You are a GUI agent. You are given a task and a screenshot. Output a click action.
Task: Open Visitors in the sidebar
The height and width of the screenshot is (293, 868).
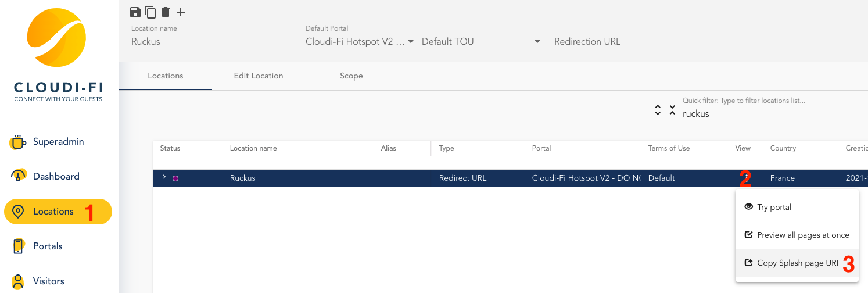(58, 281)
